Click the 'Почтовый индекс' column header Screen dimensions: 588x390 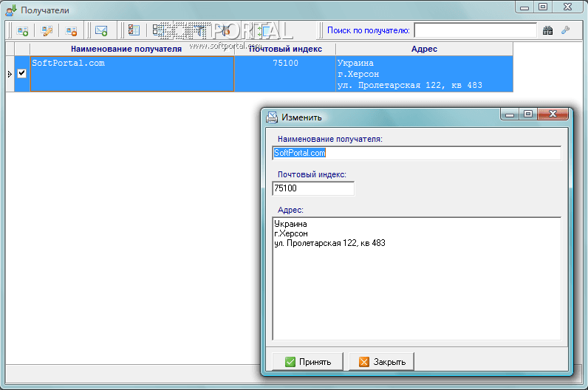(x=285, y=49)
